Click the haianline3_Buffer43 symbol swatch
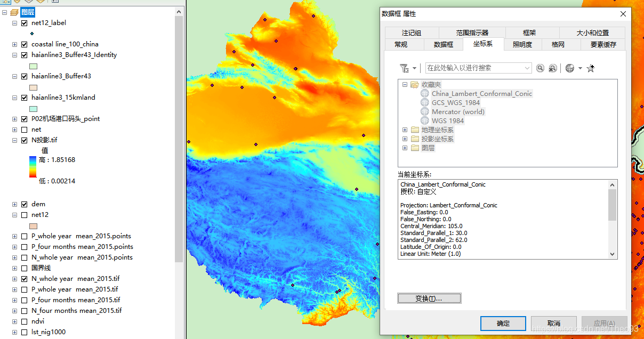The image size is (644, 339). 33,87
